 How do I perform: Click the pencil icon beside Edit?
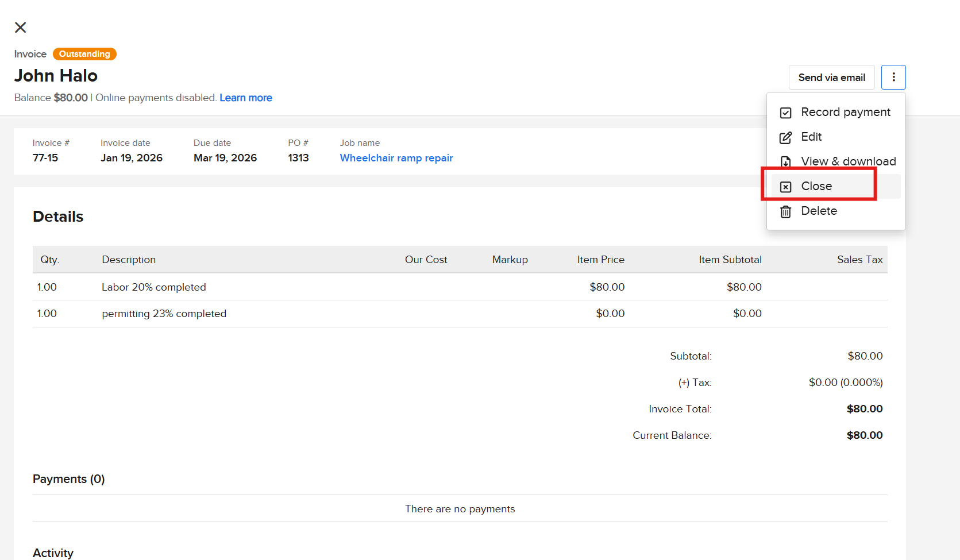(785, 137)
